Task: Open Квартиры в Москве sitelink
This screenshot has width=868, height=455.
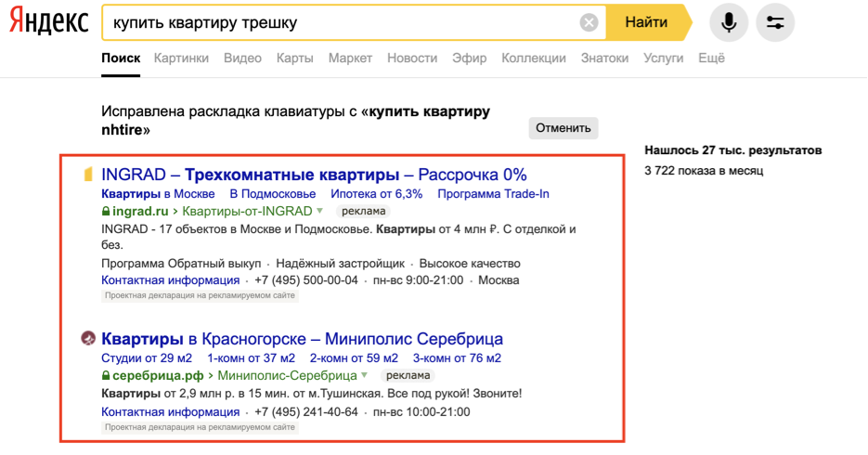Action: [x=158, y=194]
